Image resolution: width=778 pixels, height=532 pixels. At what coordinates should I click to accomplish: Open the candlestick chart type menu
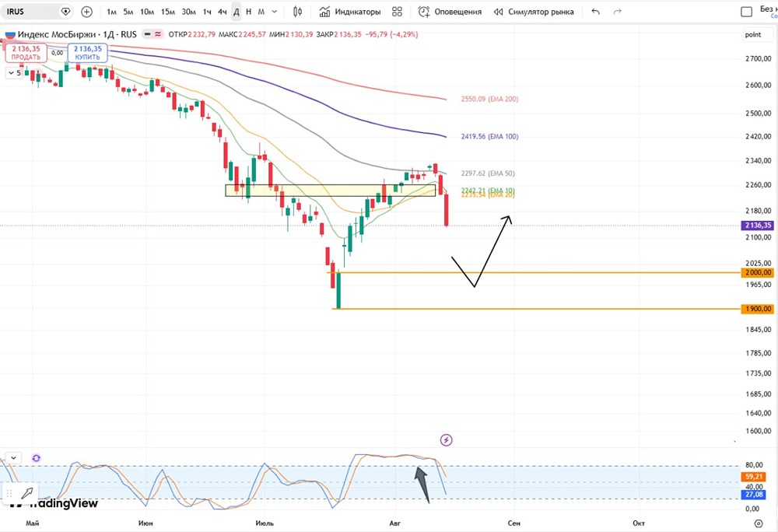click(297, 12)
